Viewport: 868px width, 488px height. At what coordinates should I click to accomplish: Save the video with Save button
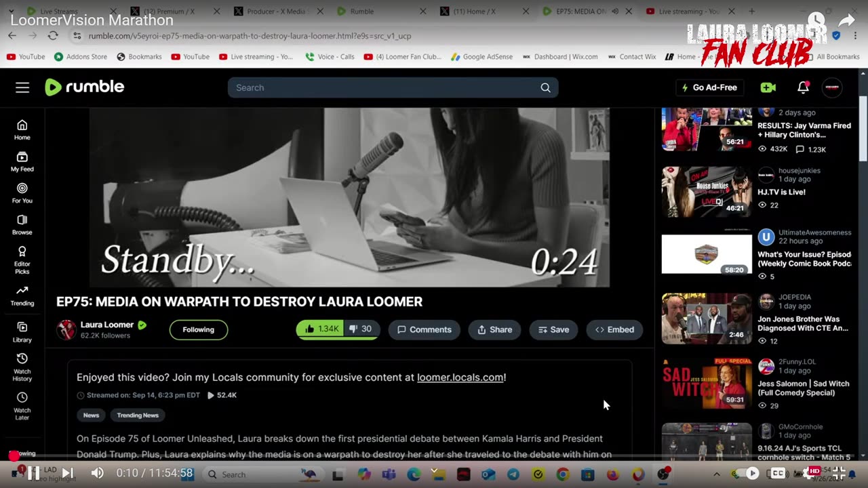point(553,329)
